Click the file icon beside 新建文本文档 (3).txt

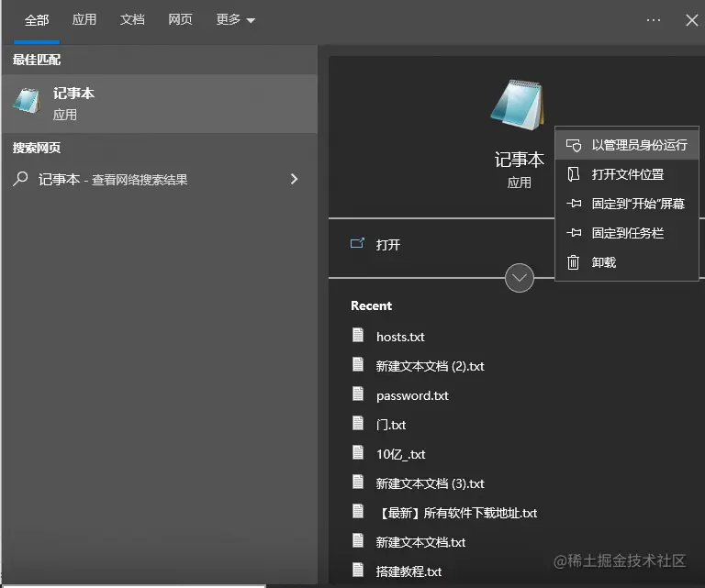358,482
